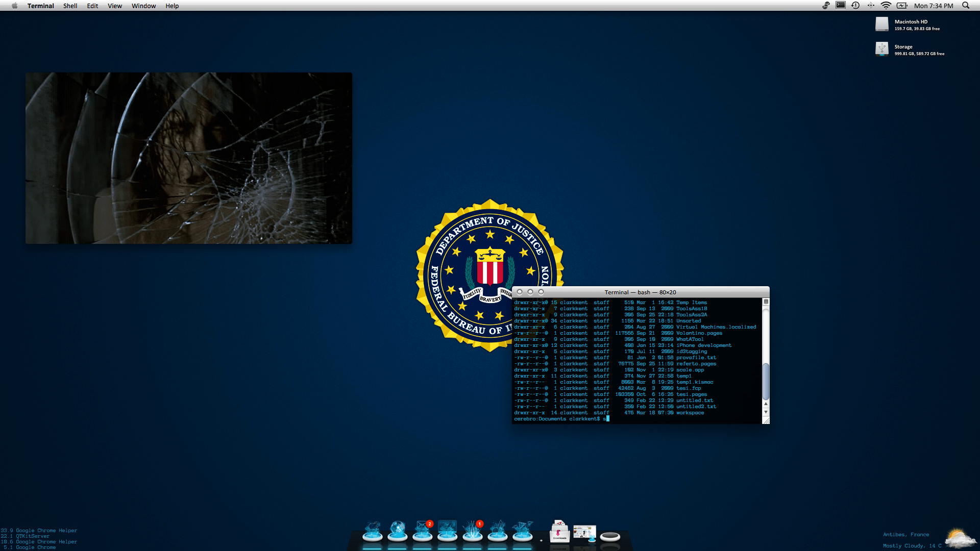Open the Downloads stack in the dock
The image size is (980, 551).
click(559, 532)
